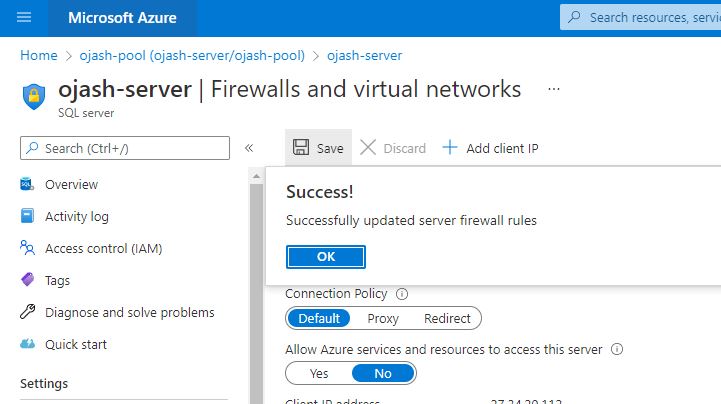This screenshot has width=721, height=404.
Task: Click the Save disk icon
Action: click(x=300, y=148)
